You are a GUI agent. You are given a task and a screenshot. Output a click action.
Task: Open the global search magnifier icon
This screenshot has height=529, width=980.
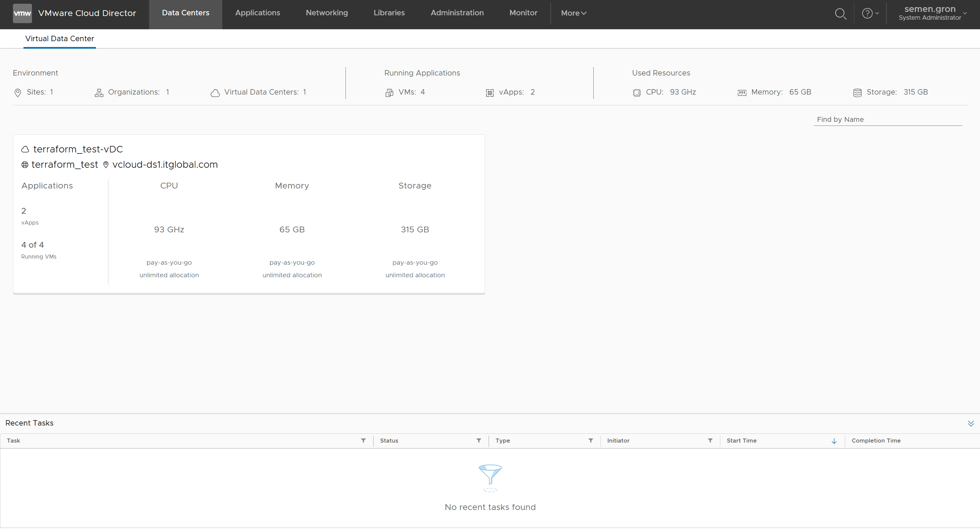coord(840,14)
